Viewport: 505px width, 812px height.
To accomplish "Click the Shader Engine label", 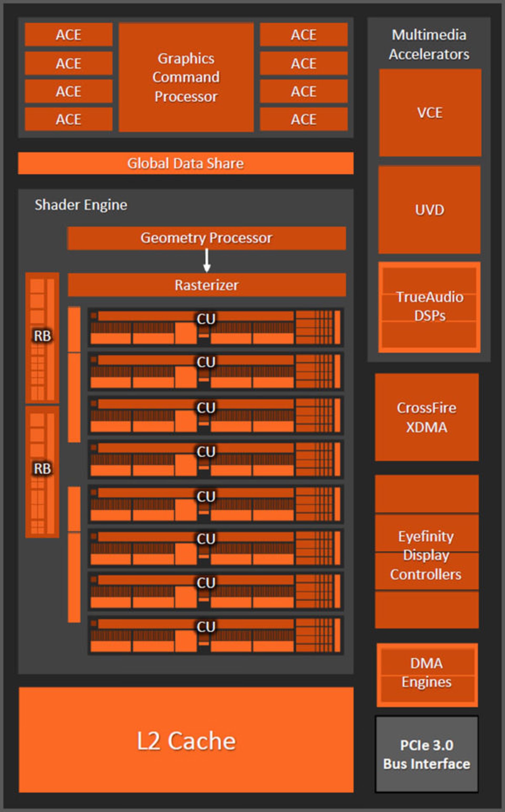I will 81,205.
